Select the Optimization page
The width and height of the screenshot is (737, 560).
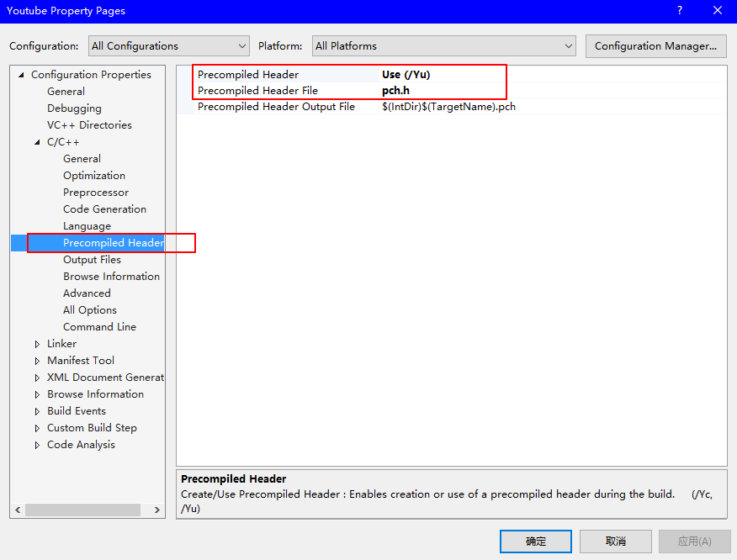[x=94, y=176]
